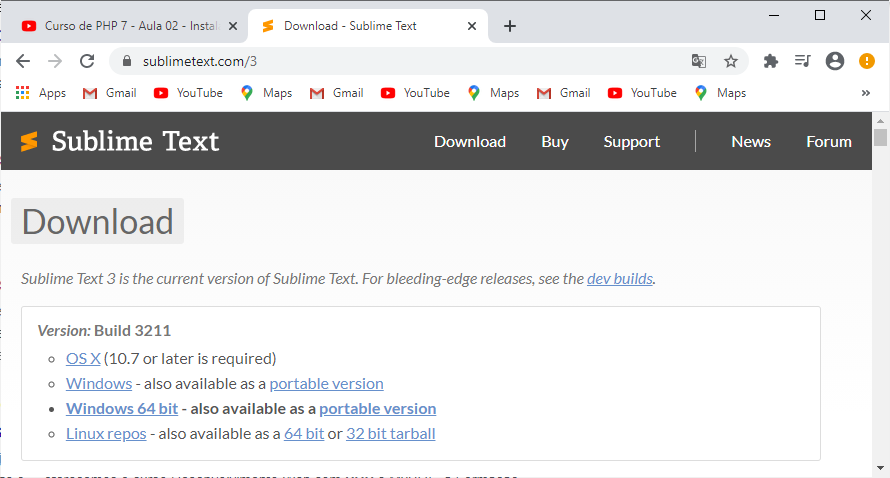The width and height of the screenshot is (890, 478).
Task: Open the Apps grid bookmark
Action: tap(41, 93)
